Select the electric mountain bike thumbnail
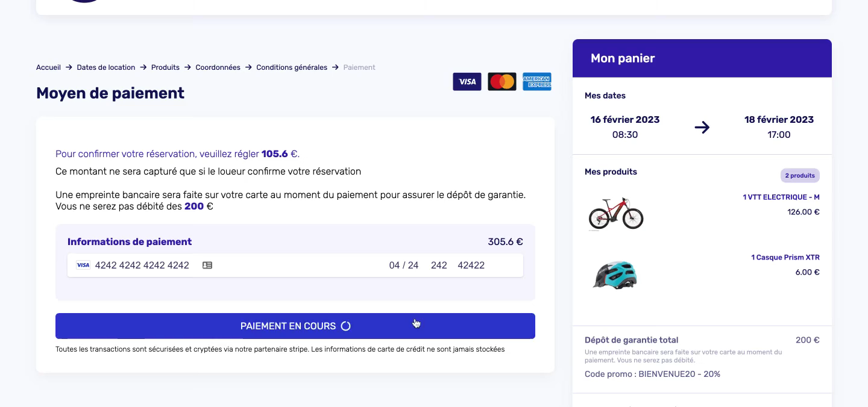 click(x=616, y=213)
